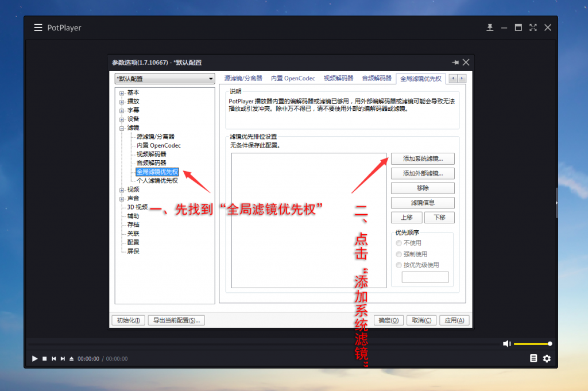
Task: Open a file with the eject button
Action: [72, 359]
